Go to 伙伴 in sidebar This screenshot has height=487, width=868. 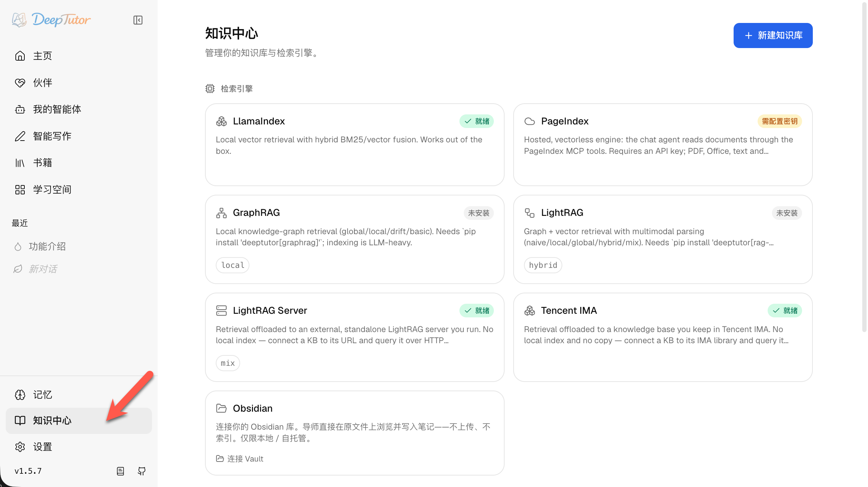click(79, 83)
